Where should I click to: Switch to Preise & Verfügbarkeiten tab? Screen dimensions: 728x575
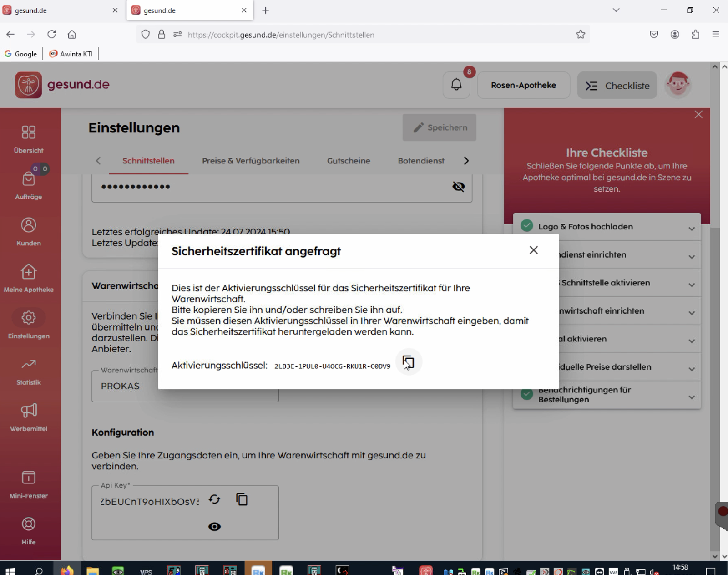(251, 161)
